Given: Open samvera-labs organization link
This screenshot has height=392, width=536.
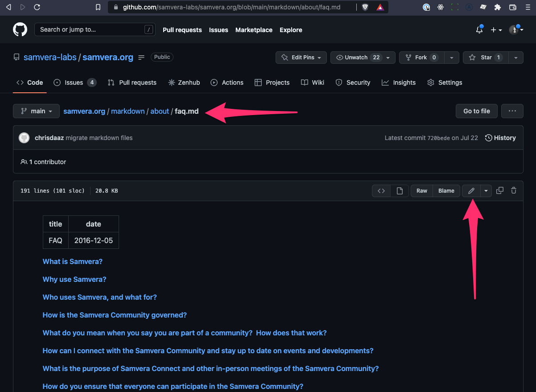Looking at the screenshot, I should point(50,57).
